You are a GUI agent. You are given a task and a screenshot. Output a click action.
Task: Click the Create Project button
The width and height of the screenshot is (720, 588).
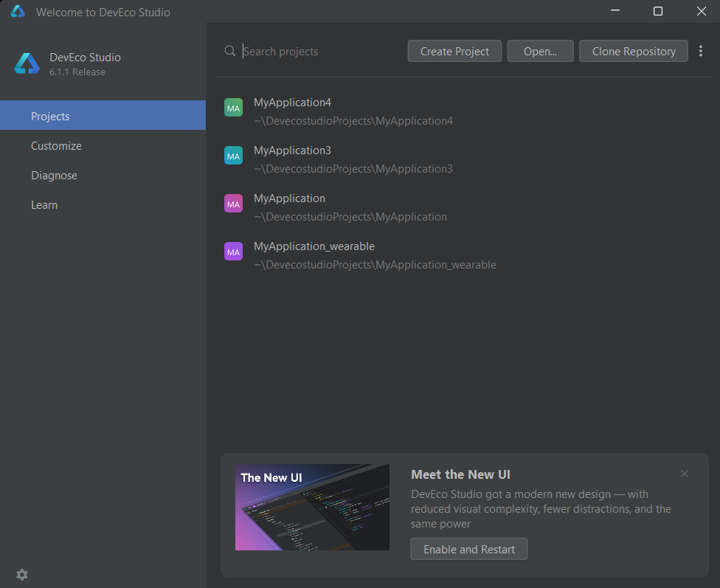click(454, 51)
